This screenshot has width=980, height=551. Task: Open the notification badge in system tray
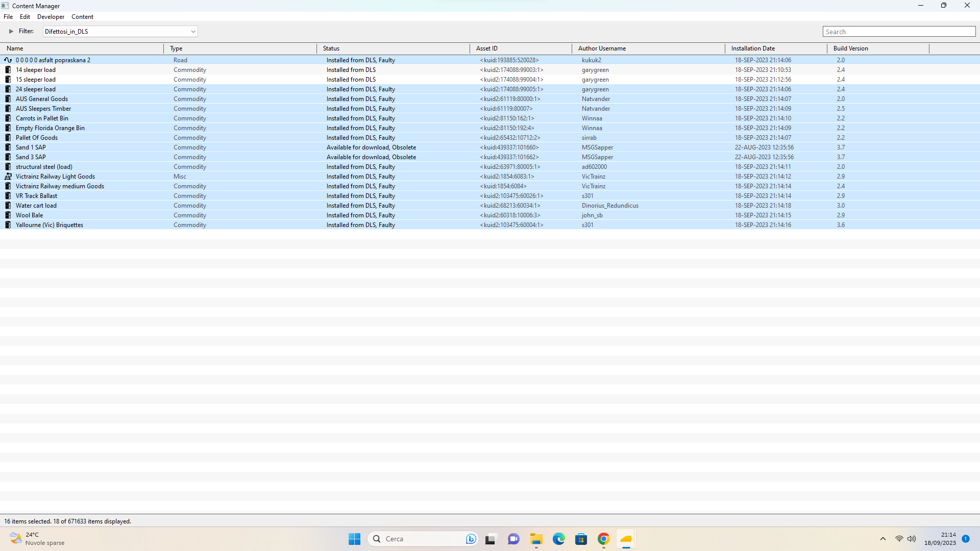[x=966, y=539]
